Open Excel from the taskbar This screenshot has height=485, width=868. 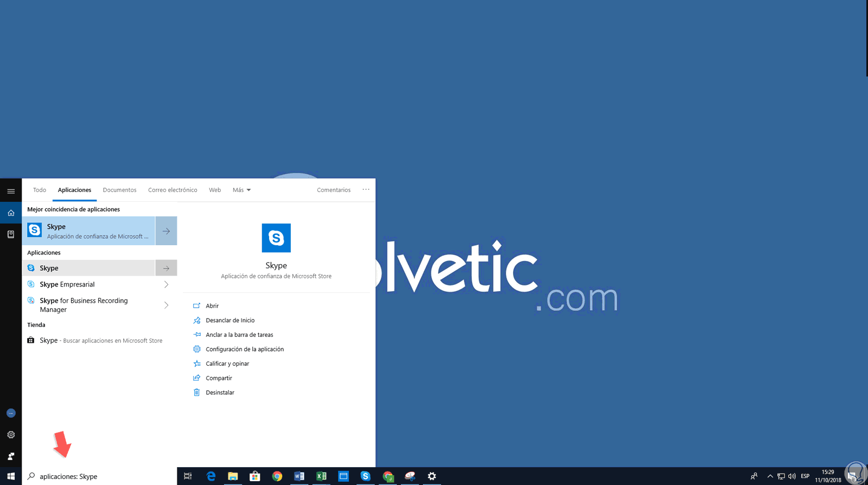pyautogui.click(x=321, y=476)
